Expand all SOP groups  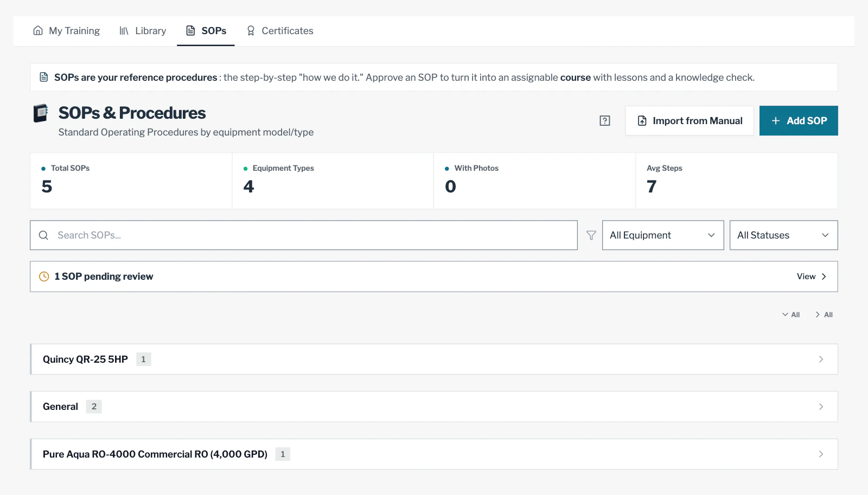point(791,314)
